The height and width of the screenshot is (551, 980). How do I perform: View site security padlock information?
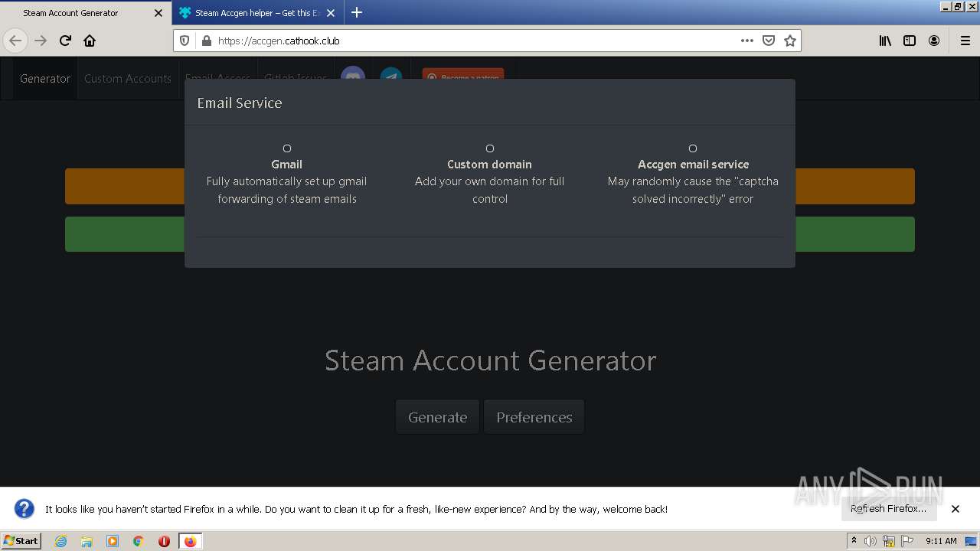click(x=206, y=41)
